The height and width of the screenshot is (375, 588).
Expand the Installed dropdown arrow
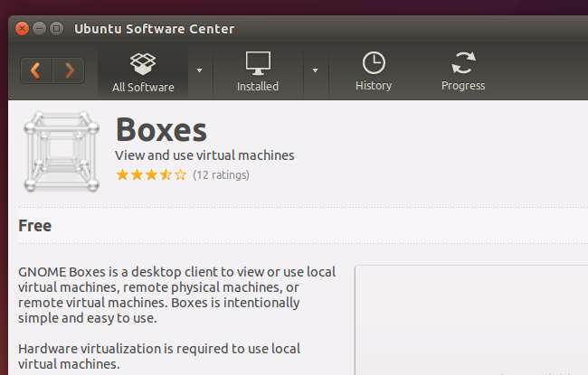click(x=315, y=70)
